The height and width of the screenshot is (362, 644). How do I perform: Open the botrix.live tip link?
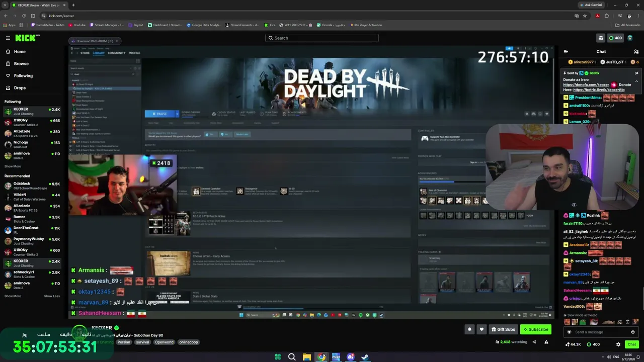599,90
